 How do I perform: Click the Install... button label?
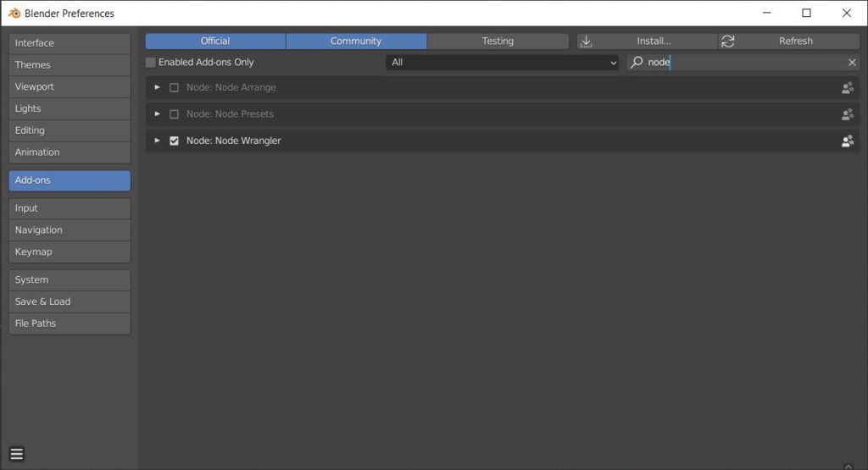654,41
